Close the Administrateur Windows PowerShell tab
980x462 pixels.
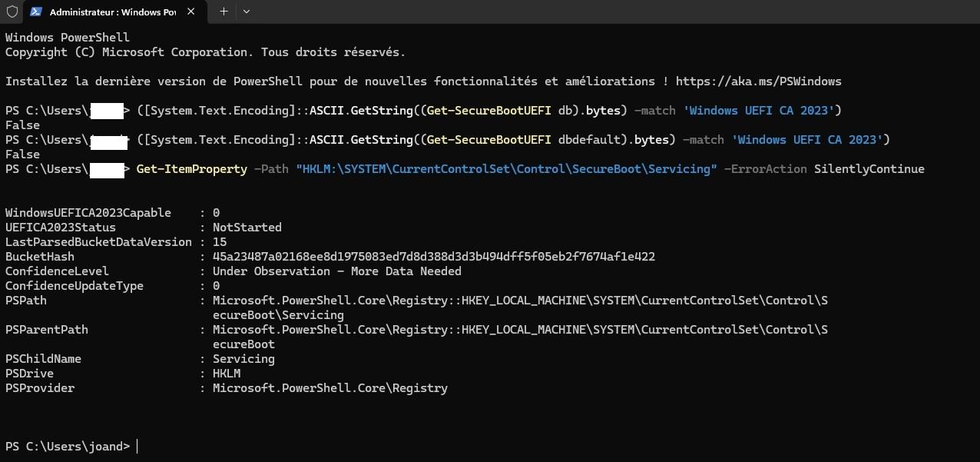coord(191,12)
